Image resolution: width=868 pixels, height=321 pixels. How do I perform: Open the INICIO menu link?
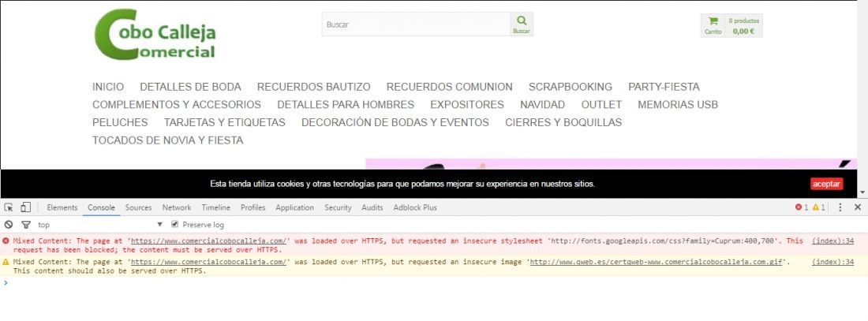[x=108, y=87]
